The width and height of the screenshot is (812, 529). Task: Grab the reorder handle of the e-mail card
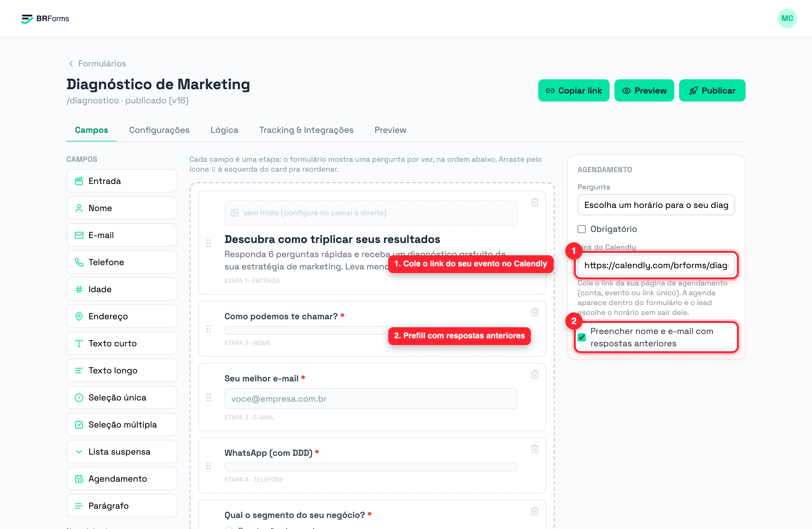coord(209,397)
